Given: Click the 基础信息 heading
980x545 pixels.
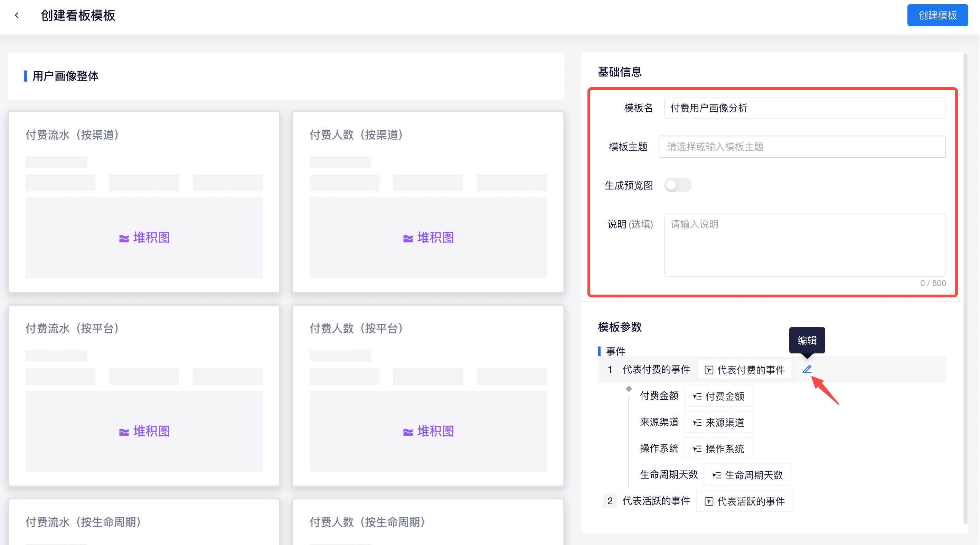Looking at the screenshot, I should point(620,72).
